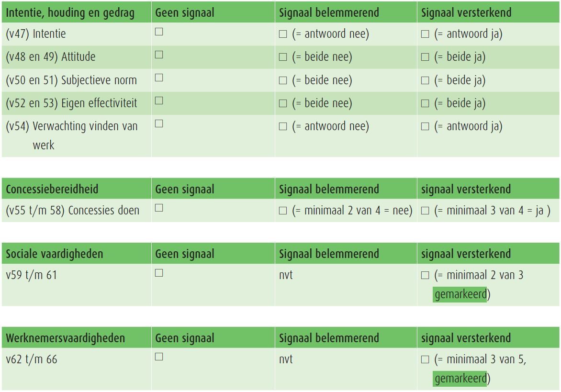Tick 'beide ja' checkbox for Subjectieve norm
The height and width of the screenshot is (392, 561).
pyautogui.click(x=425, y=80)
